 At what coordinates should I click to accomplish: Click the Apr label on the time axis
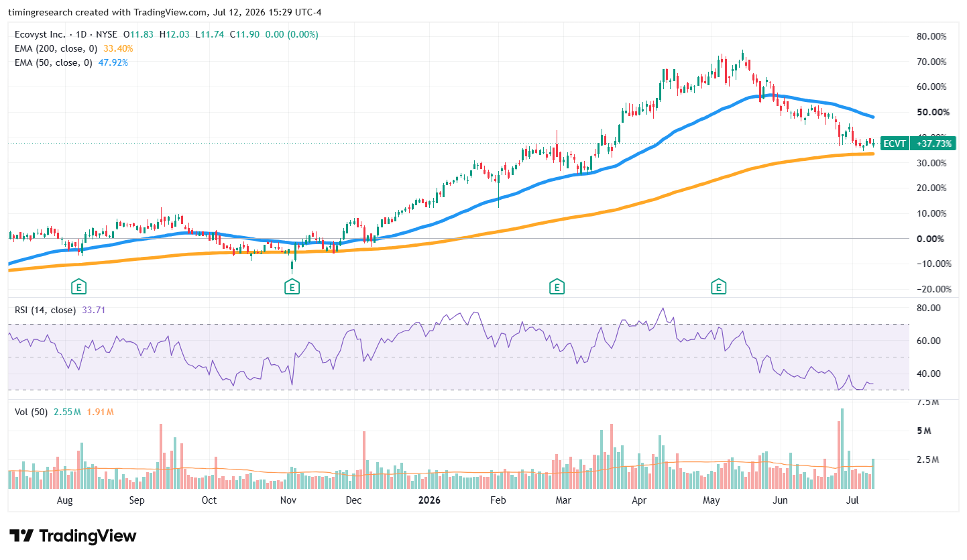pyautogui.click(x=639, y=500)
